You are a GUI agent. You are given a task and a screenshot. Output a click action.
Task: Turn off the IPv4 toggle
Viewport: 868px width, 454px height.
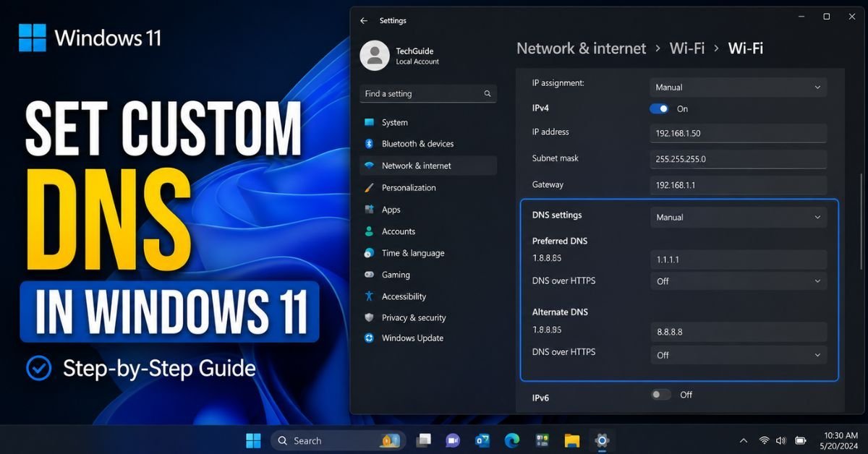click(x=660, y=108)
